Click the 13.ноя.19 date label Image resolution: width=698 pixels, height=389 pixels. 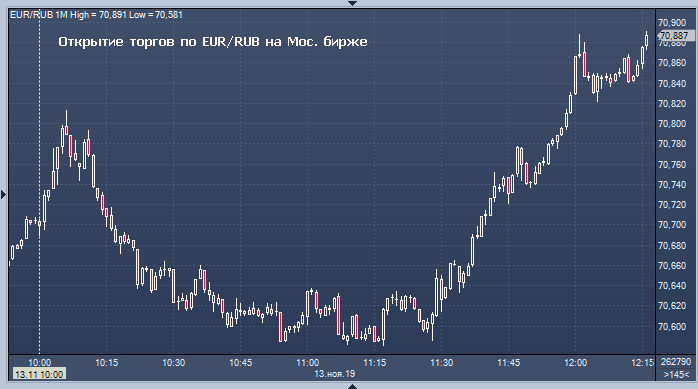point(335,374)
